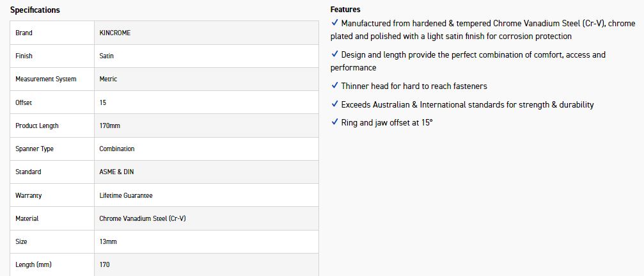Click the 170mm Product Length value
The height and width of the screenshot is (276, 644).
(x=110, y=126)
